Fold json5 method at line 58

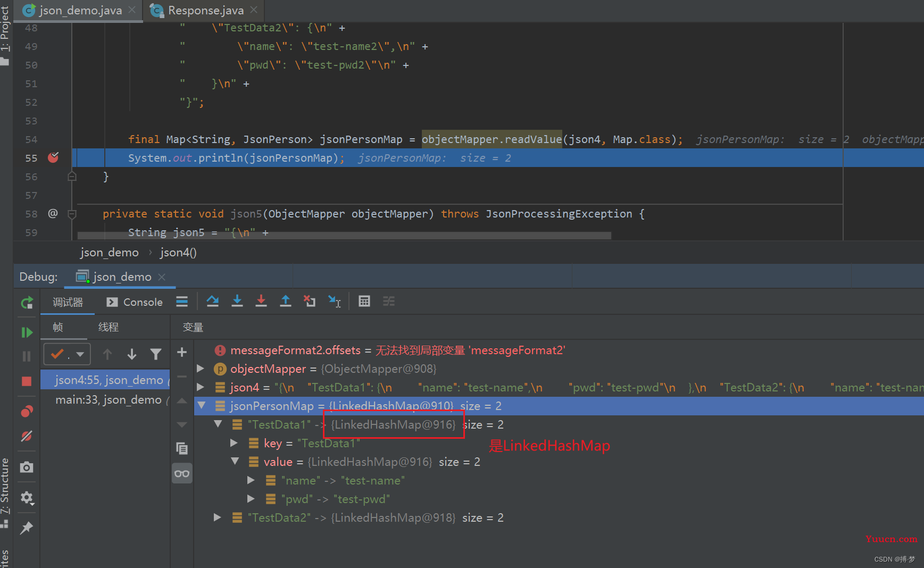point(72,214)
